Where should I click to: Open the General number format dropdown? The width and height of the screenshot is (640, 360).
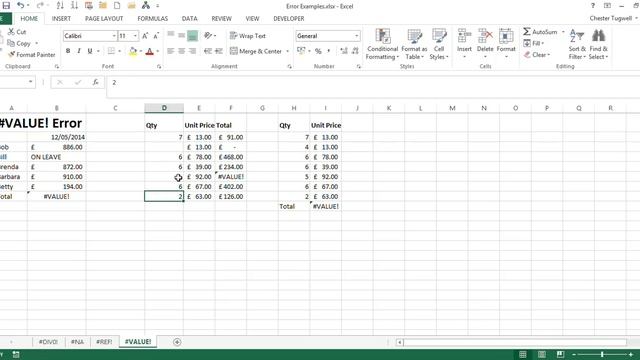pyautogui.click(x=356, y=36)
